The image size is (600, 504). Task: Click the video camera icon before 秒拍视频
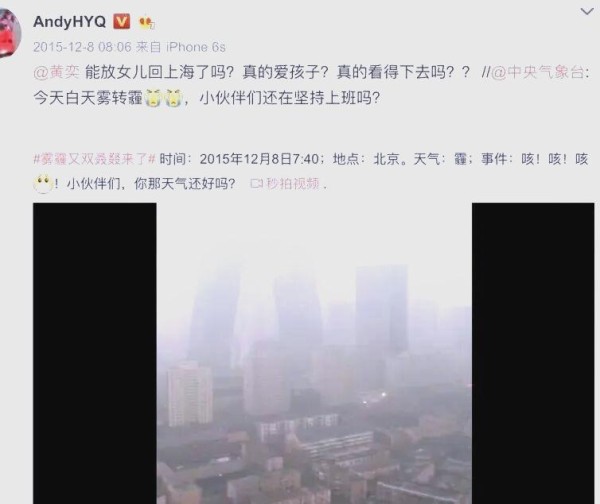[257, 184]
